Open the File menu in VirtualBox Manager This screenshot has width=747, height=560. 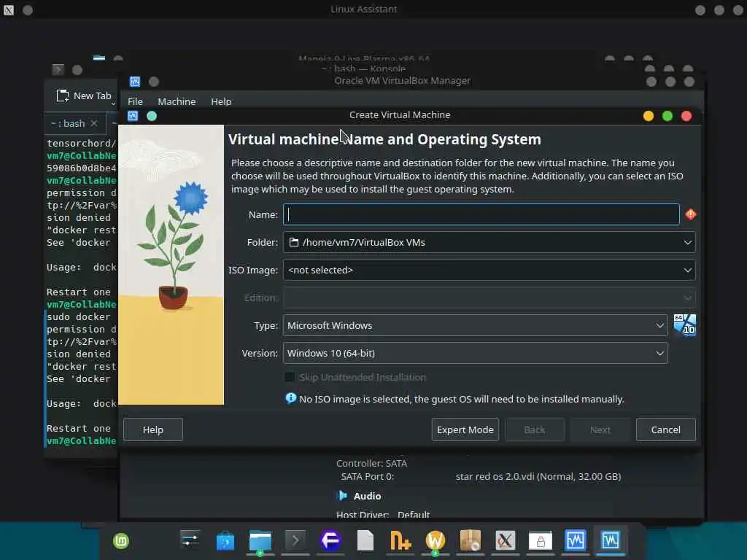(135, 101)
